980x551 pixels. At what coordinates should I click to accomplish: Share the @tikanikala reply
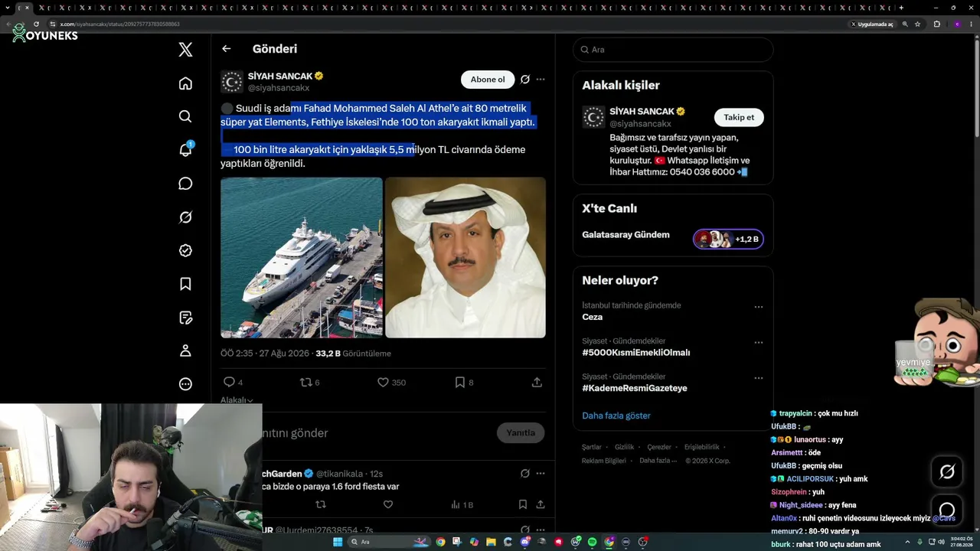pos(541,504)
